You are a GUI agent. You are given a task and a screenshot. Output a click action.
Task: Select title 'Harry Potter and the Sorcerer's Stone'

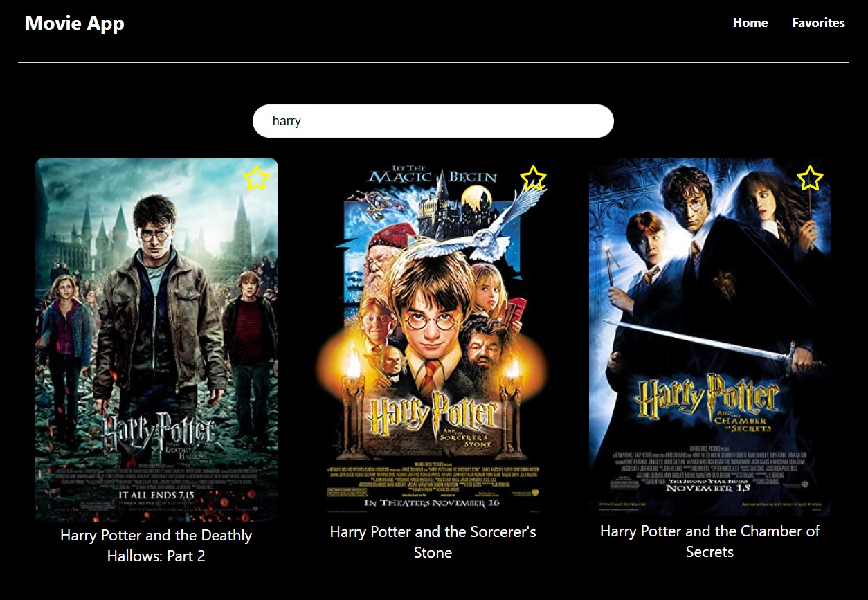click(433, 542)
